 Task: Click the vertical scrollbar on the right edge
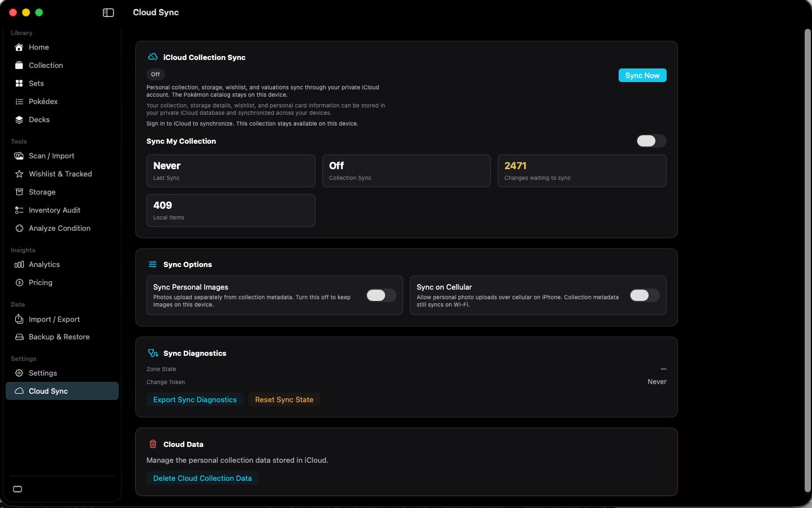point(807,260)
